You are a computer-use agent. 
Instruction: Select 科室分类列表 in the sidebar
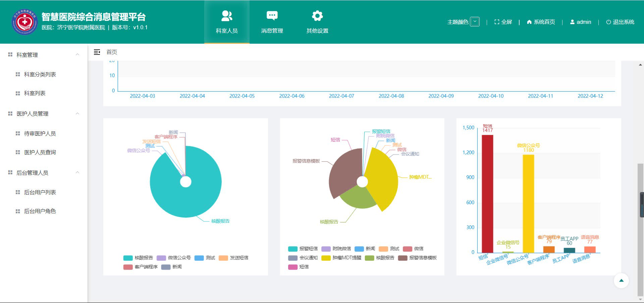40,74
